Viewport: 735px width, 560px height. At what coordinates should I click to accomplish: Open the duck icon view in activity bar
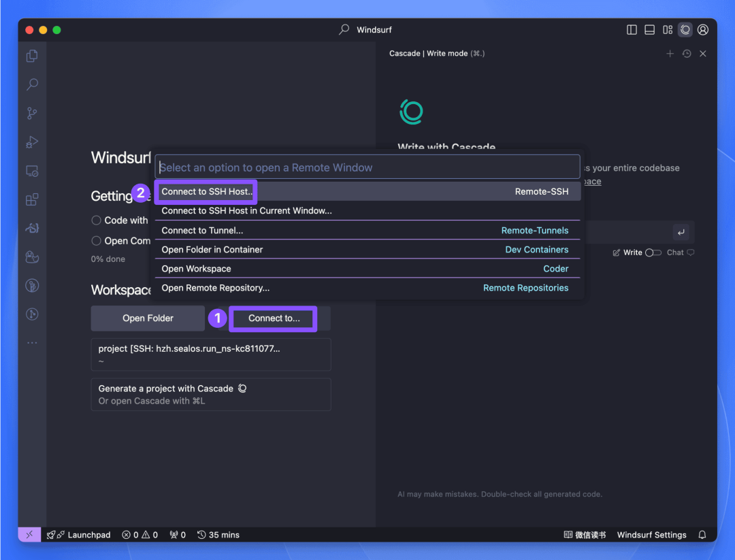[x=32, y=257]
